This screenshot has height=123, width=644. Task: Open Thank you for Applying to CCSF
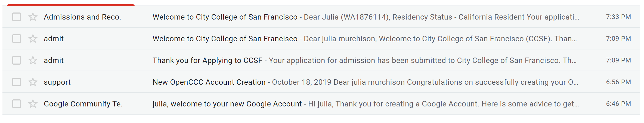pyautogui.click(x=207, y=60)
